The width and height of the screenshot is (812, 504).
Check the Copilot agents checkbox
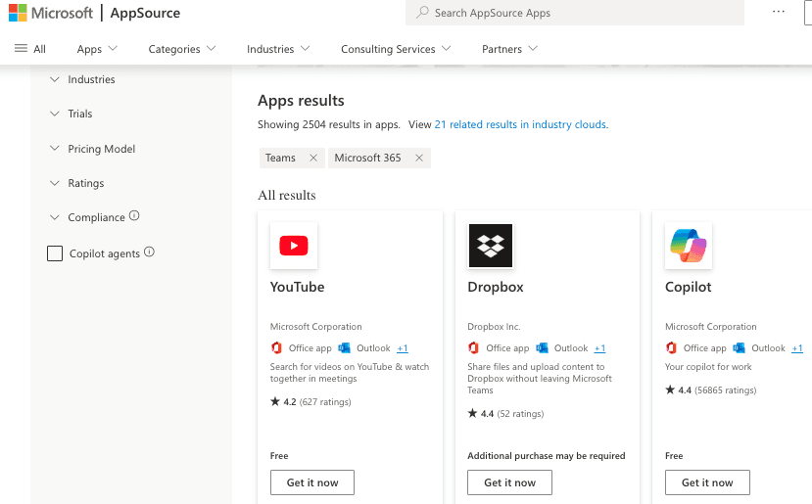click(x=55, y=253)
